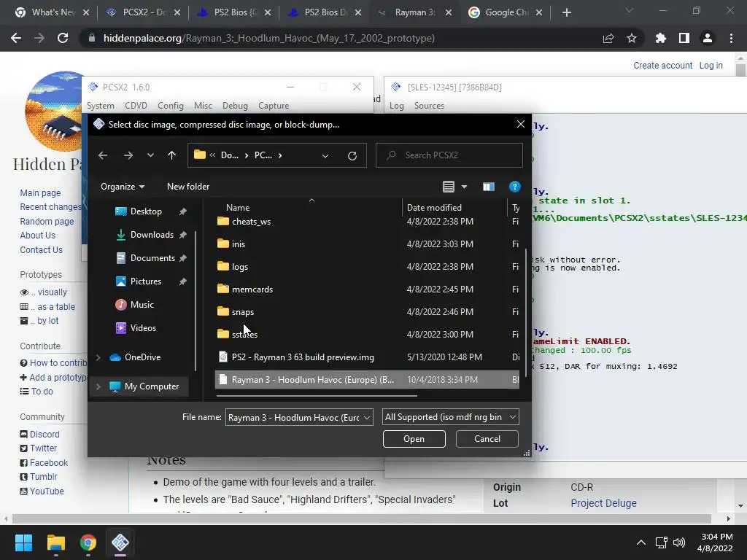Screen dimensions: 747x560
Task: Open the File name combo box dropdown
Action: pyautogui.click(x=367, y=418)
